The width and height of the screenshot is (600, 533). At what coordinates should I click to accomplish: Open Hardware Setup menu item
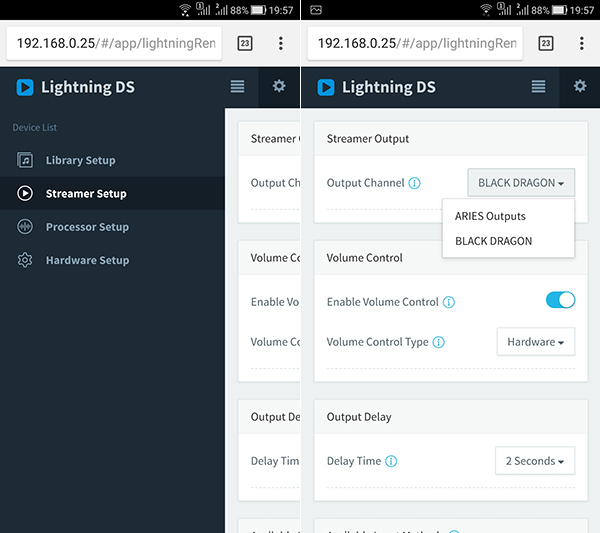pos(112,260)
